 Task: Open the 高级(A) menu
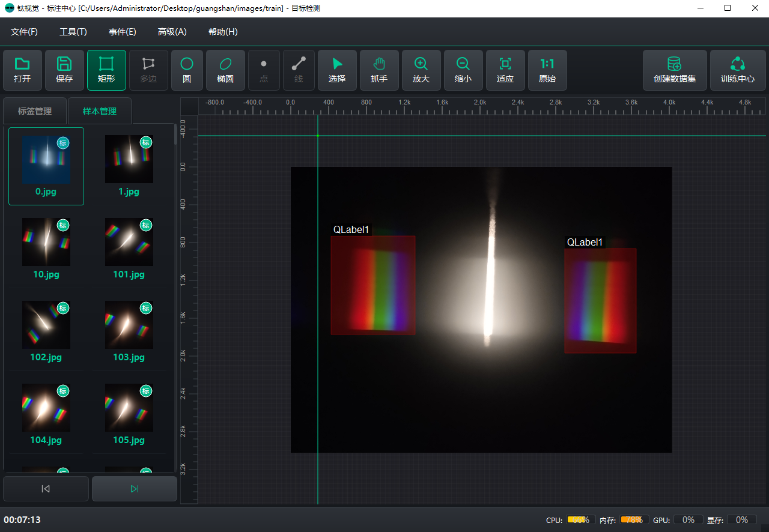(x=172, y=32)
